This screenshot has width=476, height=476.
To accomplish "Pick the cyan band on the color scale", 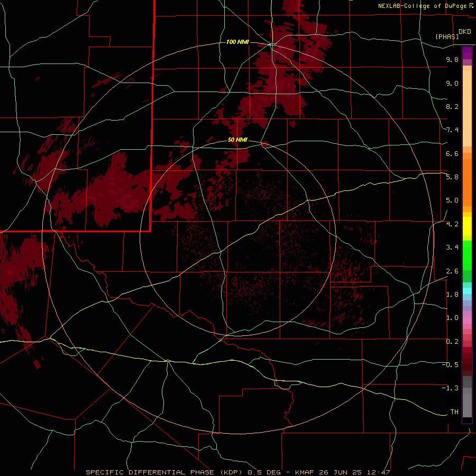I will click(x=467, y=291).
